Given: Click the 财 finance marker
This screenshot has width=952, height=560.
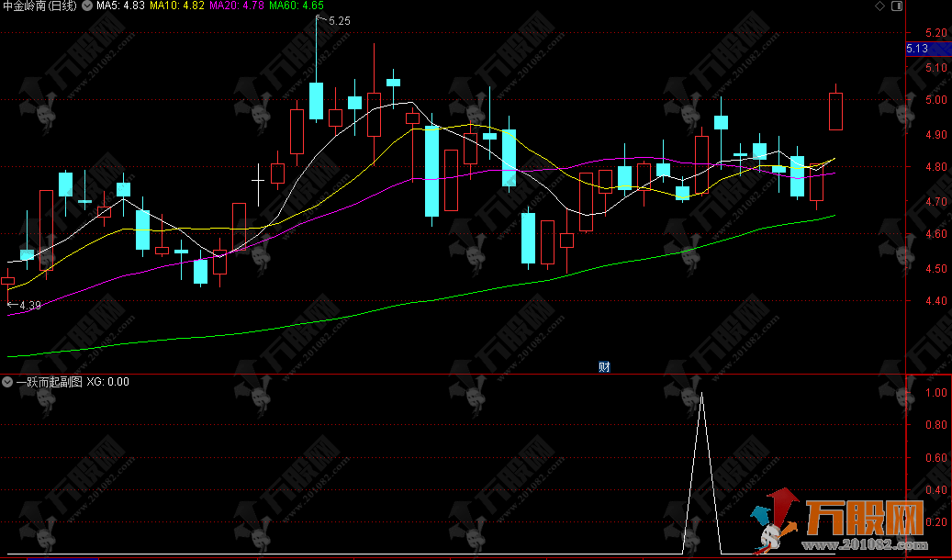Looking at the screenshot, I should point(604,367).
